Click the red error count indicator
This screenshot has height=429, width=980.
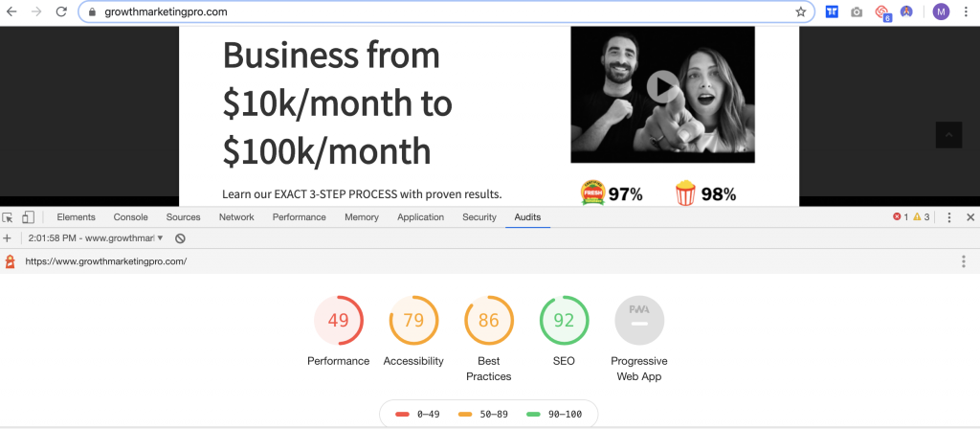click(x=901, y=217)
